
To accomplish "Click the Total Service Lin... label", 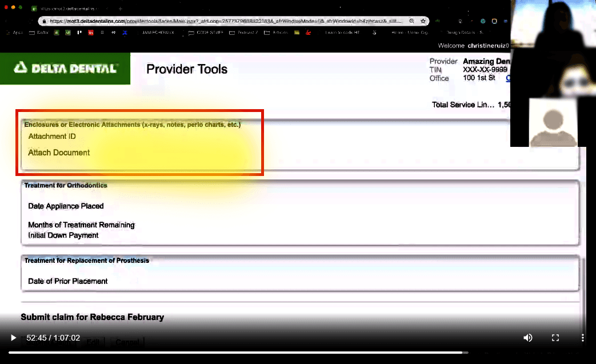I will pyautogui.click(x=463, y=105).
